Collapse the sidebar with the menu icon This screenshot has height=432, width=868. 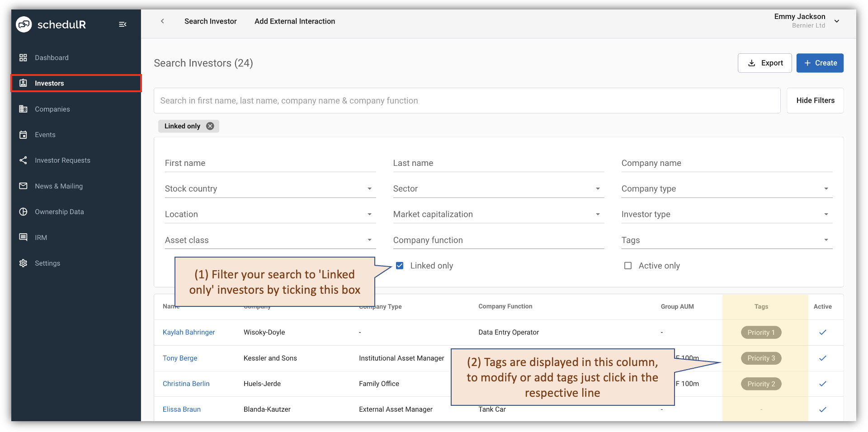point(123,24)
